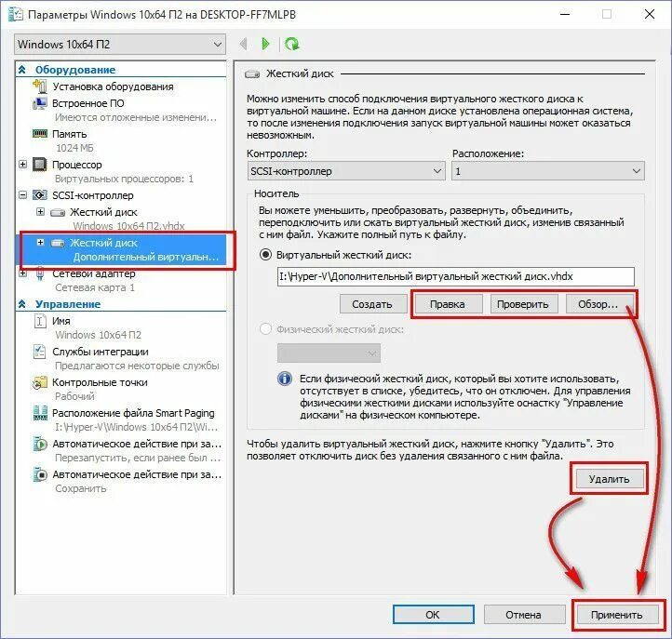Click the Службы интеграции icon
This screenshot has height=639, width=672.
(39, 352)
